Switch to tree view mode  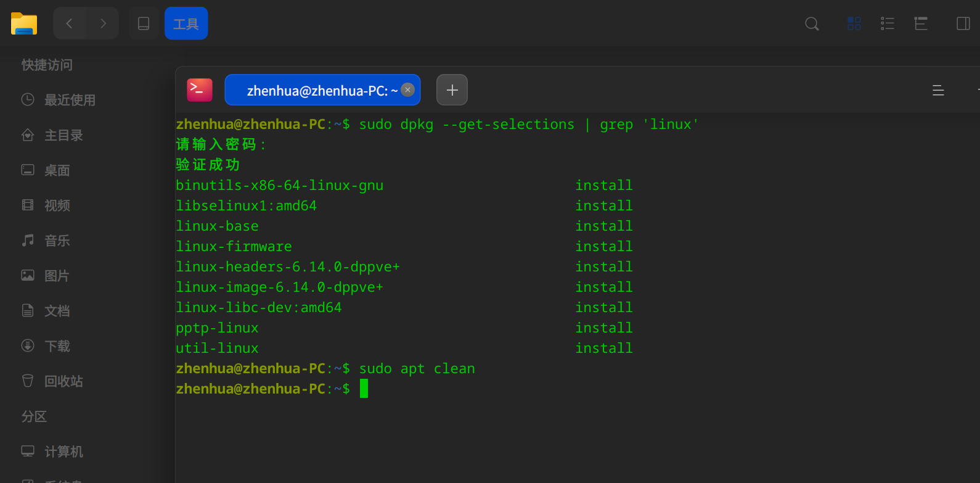921,23
